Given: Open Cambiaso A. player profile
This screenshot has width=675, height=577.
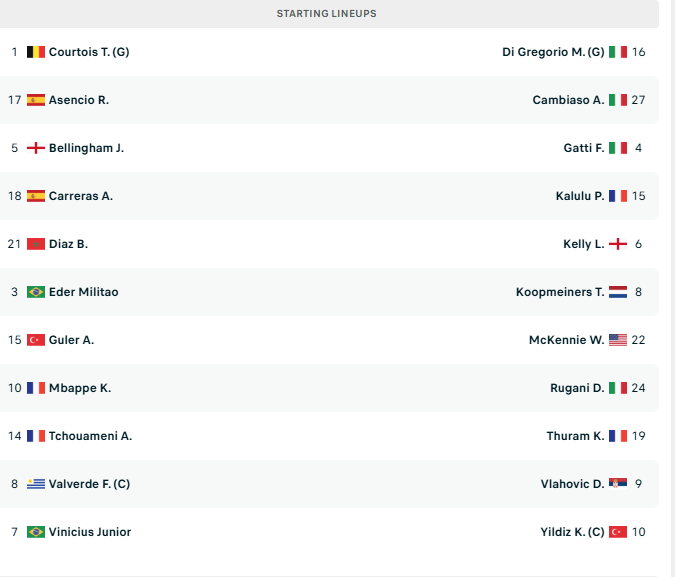Looking at the screenshot, I should (x=568, y=100).
